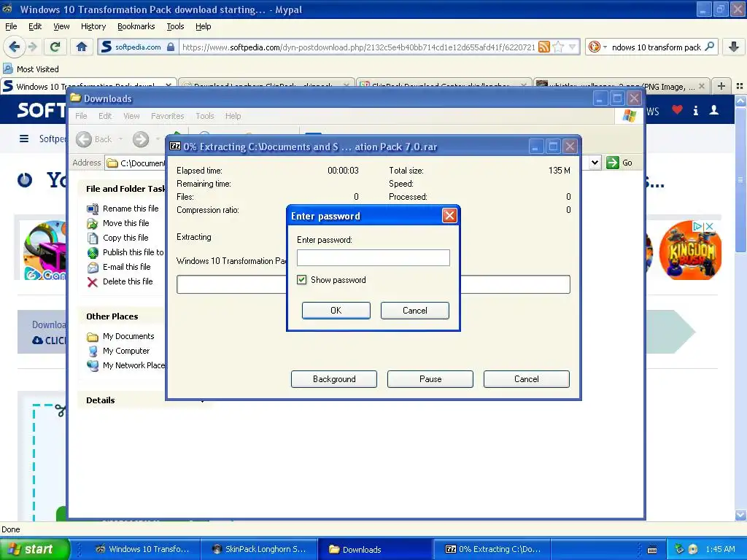Open My Network Places link
Screen dimensions: 747x560
[125, 366]
